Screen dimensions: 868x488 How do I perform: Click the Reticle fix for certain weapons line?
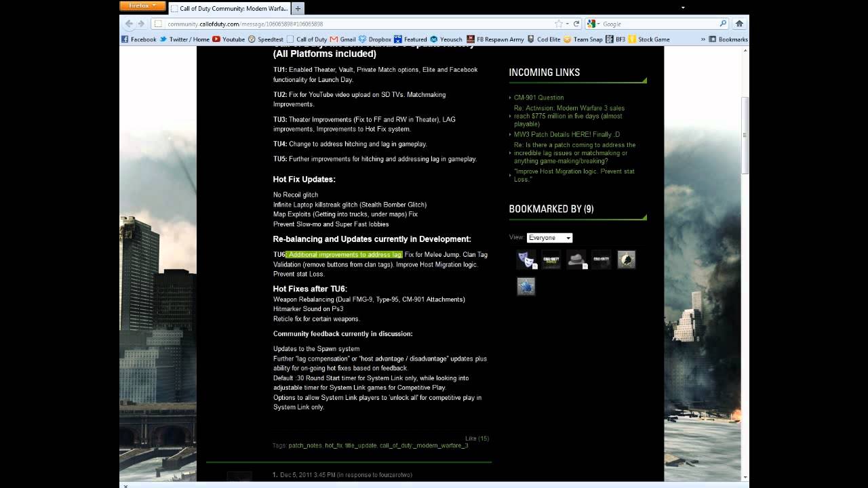point(317,319)
